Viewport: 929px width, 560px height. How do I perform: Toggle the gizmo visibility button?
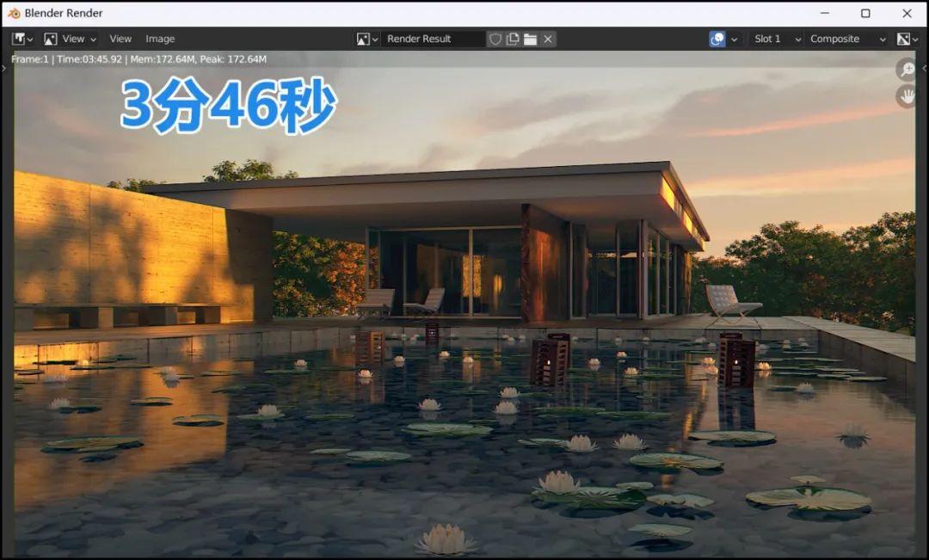[717, 39]
